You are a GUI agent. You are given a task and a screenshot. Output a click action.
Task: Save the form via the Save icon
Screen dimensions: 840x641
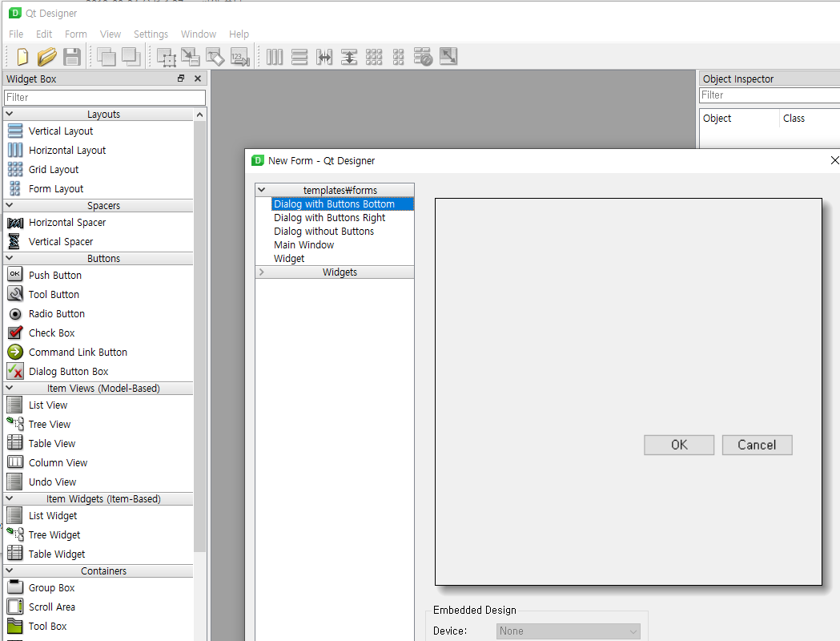click(72, 56)
